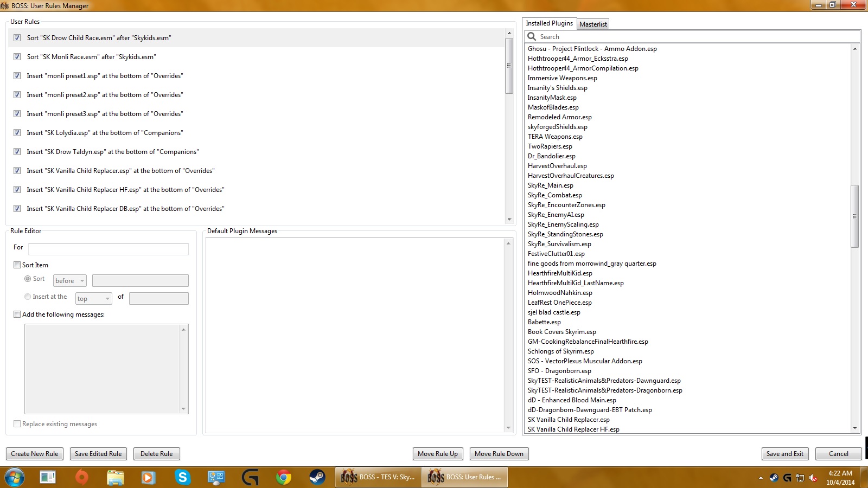Screen dimensions: 868x488
Task: Click the muted volume icon in tray
Action: click(812, 478)
